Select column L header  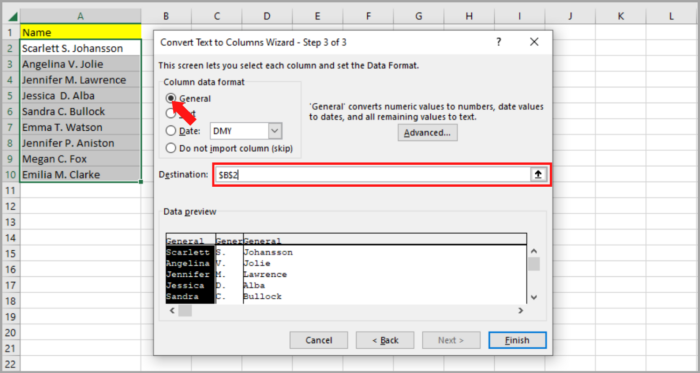coord(671,17)
